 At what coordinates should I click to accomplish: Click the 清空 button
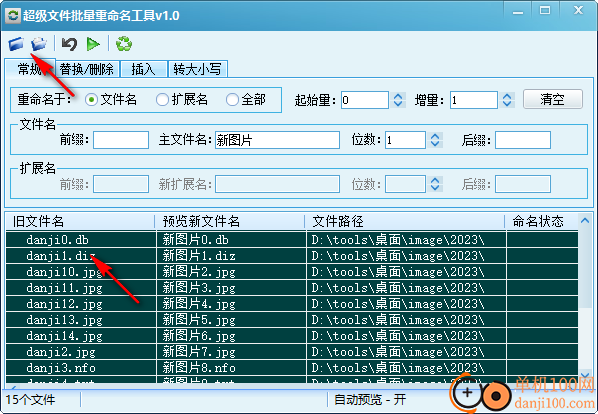pyautogui.click(x=553, y=99)
